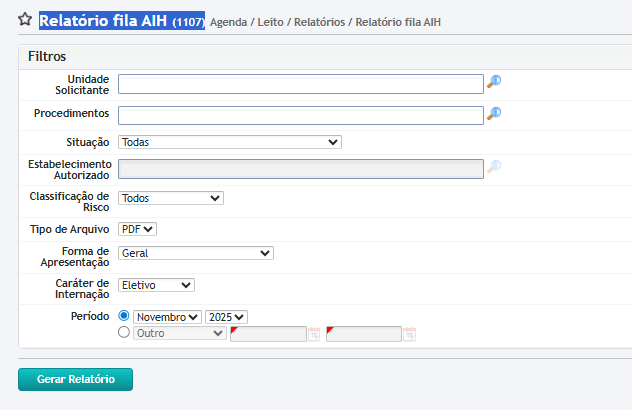
Task: Choose a month in the Novembro dropdown
Action: (x=167, y=317)
